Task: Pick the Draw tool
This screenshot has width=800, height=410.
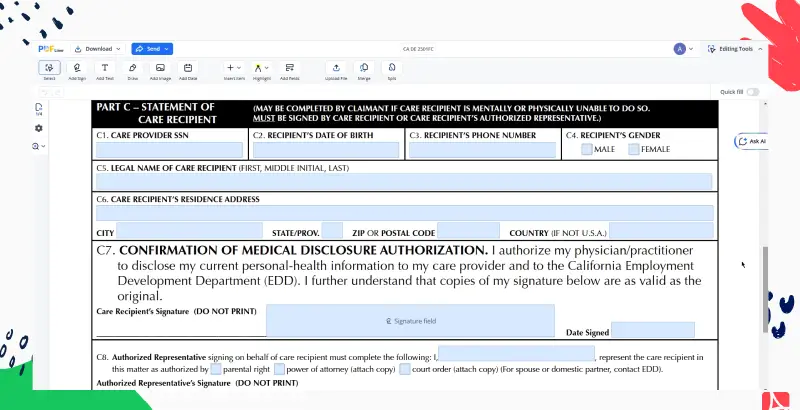Action: (133, 68)
